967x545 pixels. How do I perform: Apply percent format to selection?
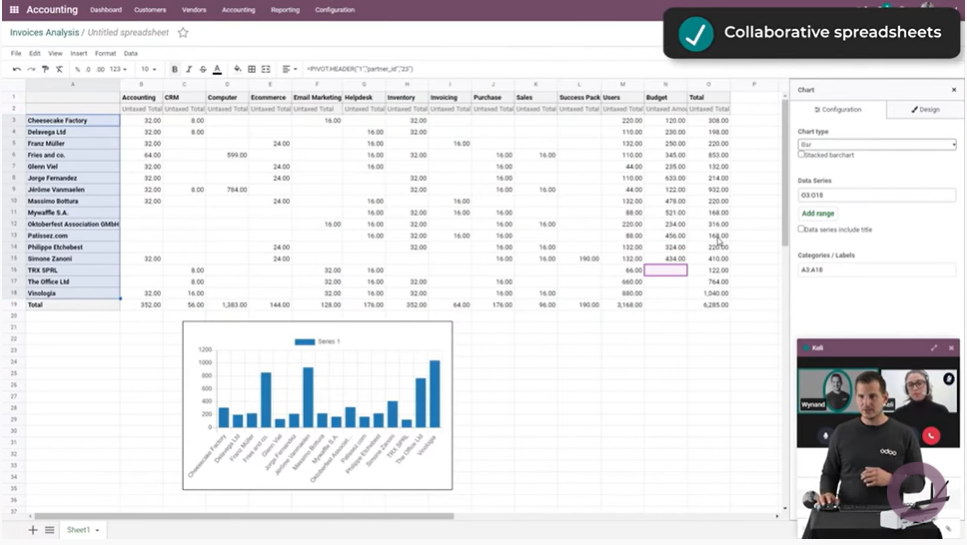click(78, 69)
